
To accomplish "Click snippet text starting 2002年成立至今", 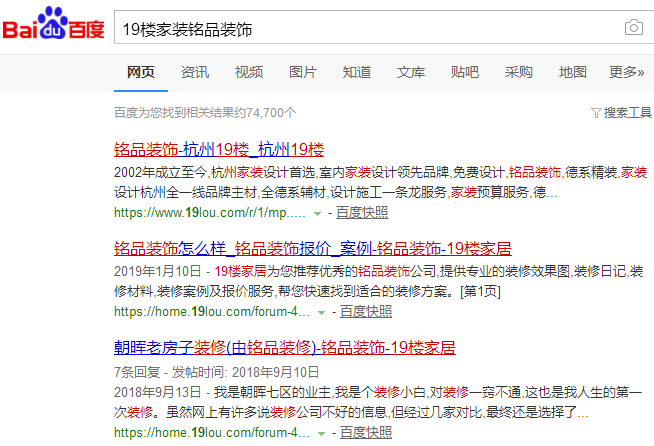I will (380, 182).
